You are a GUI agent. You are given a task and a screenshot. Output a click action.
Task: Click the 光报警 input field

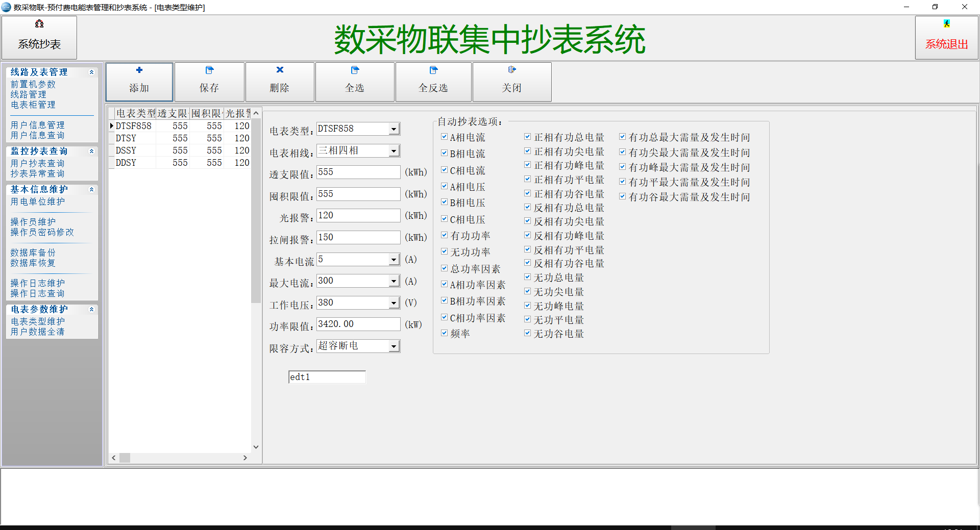pyautogui.click(x=358, y=216)
